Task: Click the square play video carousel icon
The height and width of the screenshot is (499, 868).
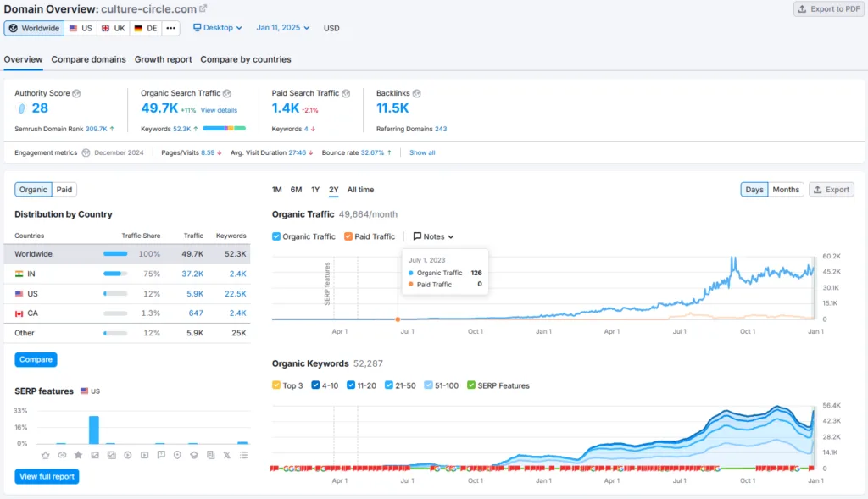Action: tap(144, 455)
